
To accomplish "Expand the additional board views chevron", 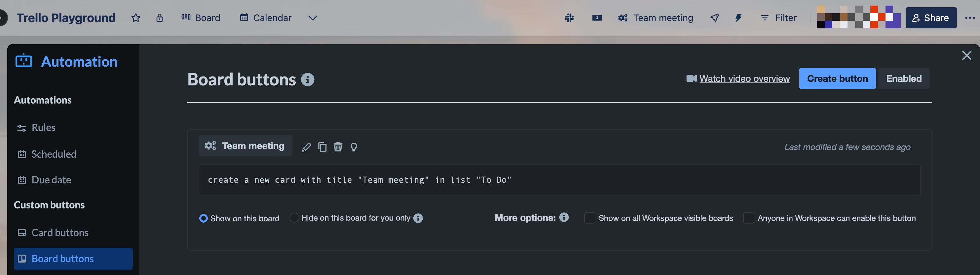I will (313, 17).
